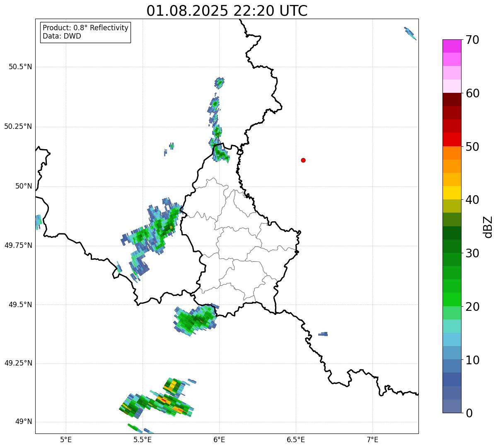Click the red station marker dot
The image size is (498, 448).
pyautogui.click(x=303, y=160)
